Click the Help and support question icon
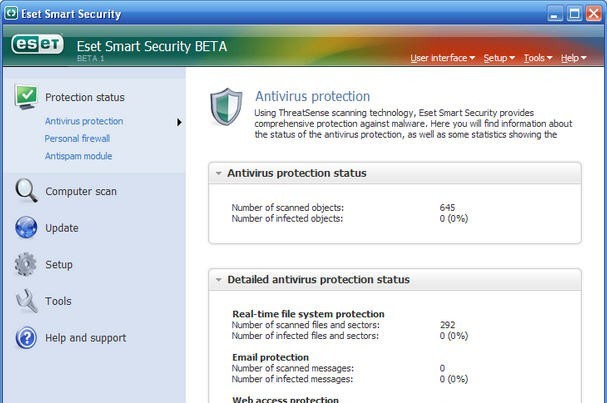The width and height of the screenshot is (607, 403). (26, 338)
